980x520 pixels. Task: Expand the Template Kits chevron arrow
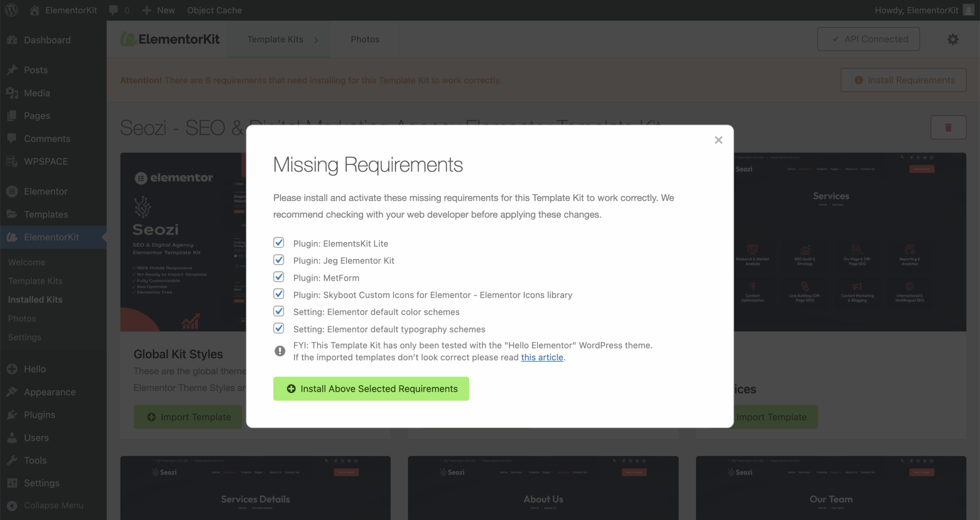click(x=316, y=40)
